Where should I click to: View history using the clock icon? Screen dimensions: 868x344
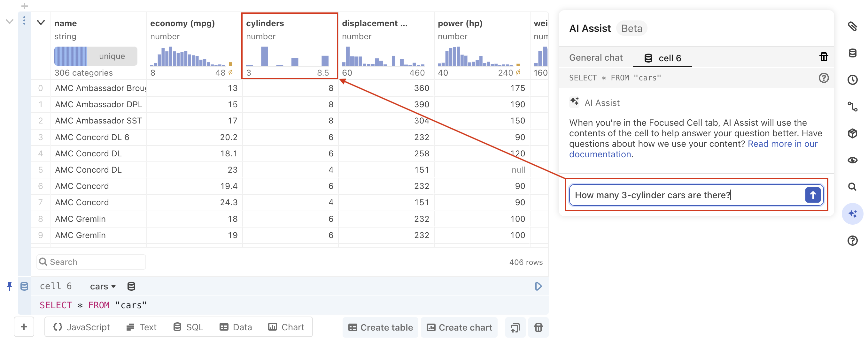click(853, 80)
